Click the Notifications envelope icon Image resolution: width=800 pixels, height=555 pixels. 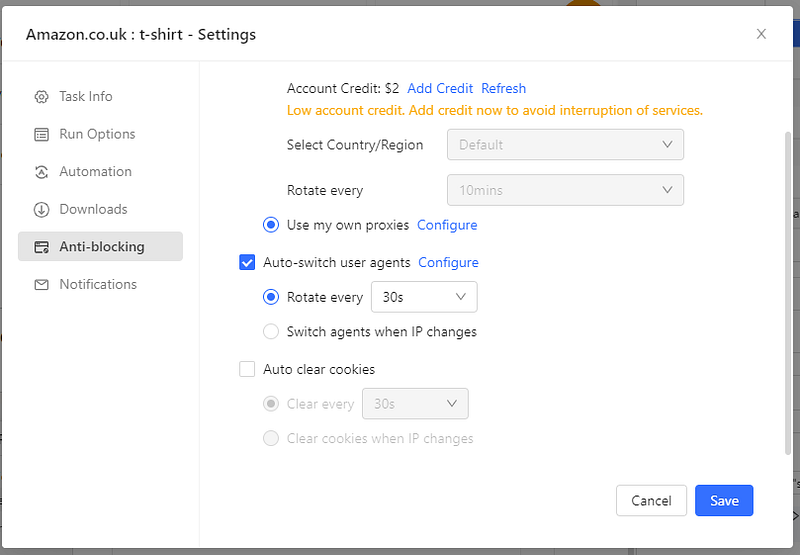pyautogui.click(x=41, y=285)
